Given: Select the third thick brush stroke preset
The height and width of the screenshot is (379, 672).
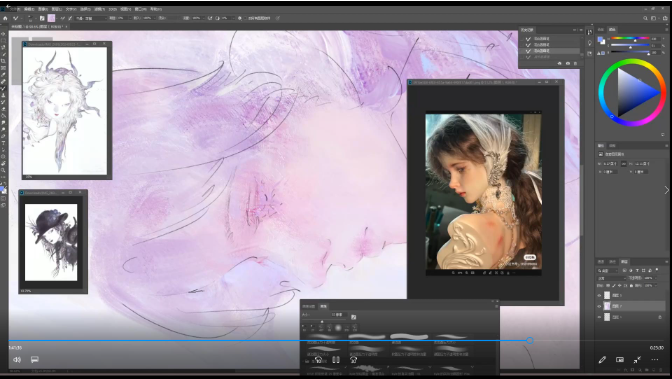Looking at the screenshot, I should (409, 337).
